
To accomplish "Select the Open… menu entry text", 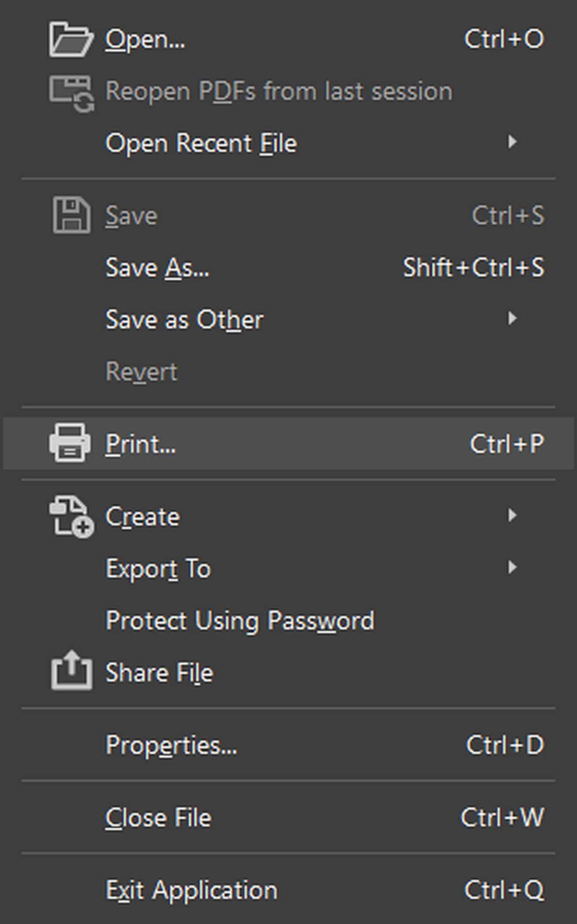I will coord(145,40).
